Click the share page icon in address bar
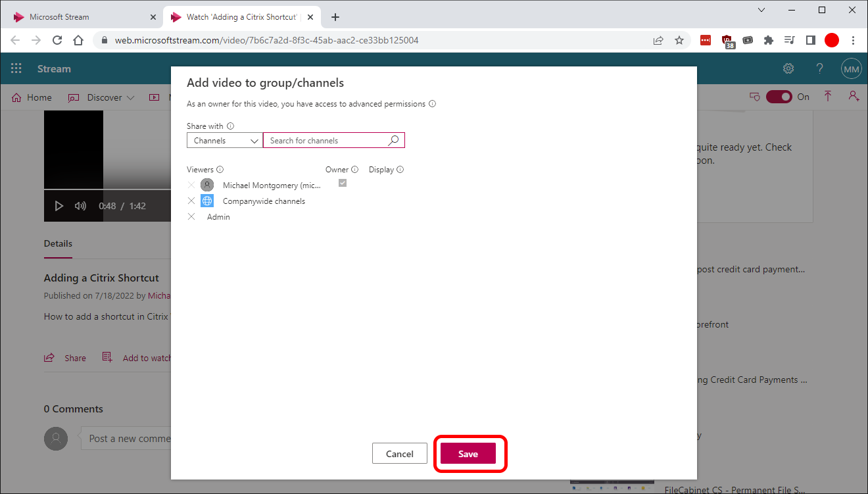The height and width of the screenshot is (494, 868). (x=658, y=40)
